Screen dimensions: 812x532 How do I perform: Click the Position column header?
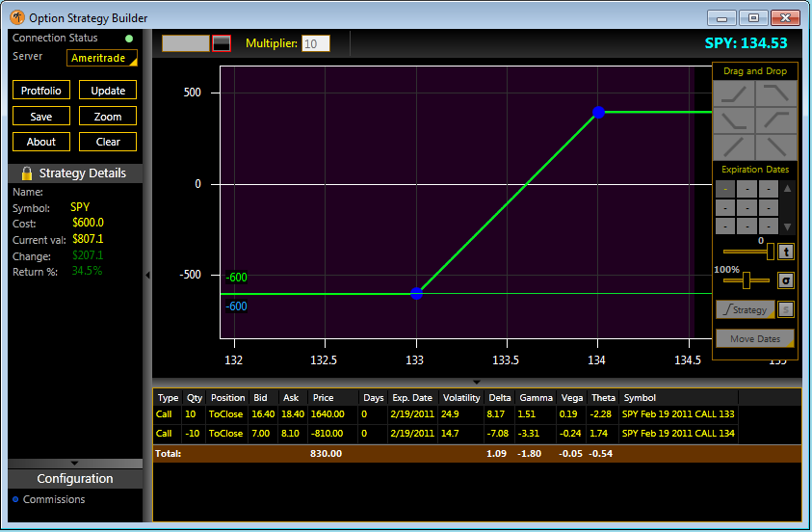coord(227,397)
